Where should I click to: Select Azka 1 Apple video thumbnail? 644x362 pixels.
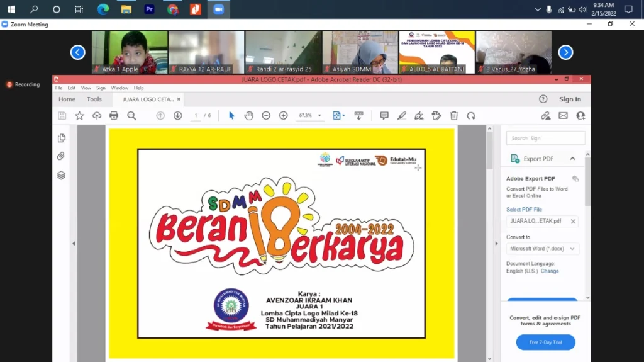(130, 52)
